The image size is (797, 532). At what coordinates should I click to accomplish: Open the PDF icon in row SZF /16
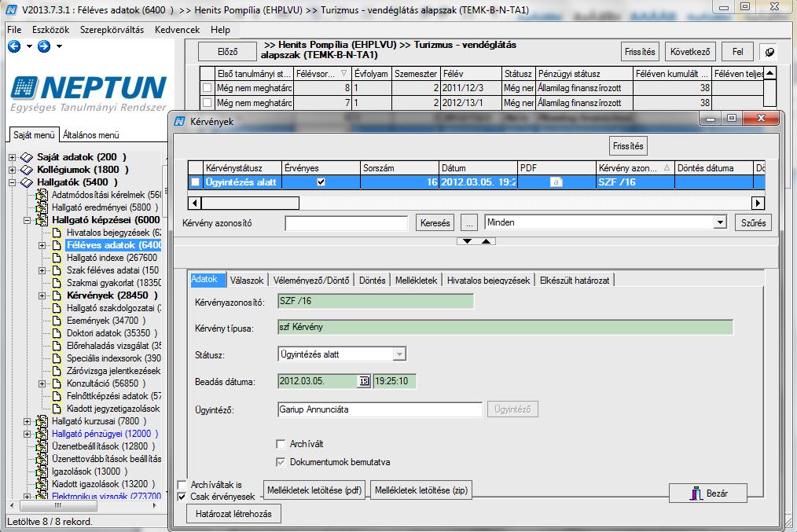(x=556, y=182)
